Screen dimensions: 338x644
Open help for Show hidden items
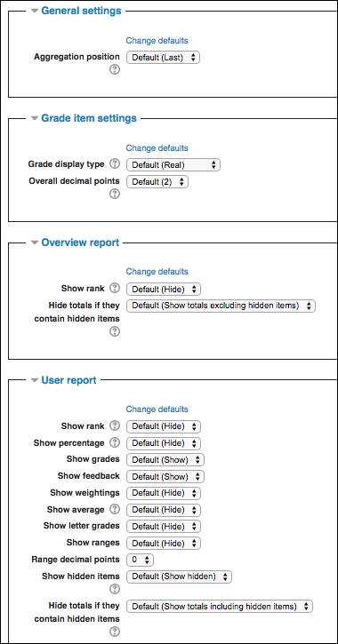coord(115,590)
